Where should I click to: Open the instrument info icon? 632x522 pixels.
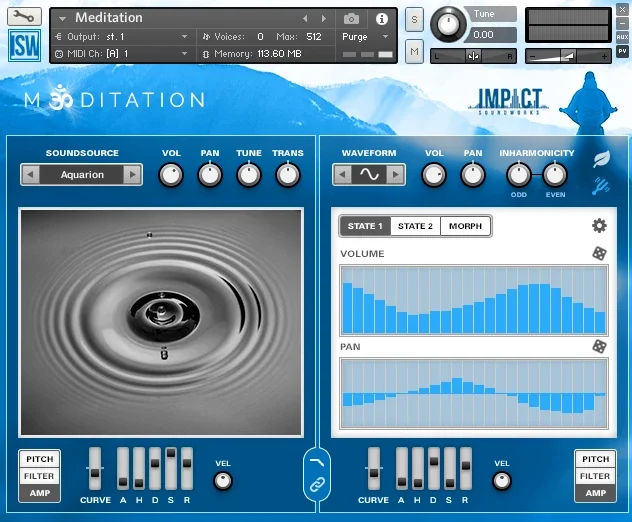click(381, 19)
